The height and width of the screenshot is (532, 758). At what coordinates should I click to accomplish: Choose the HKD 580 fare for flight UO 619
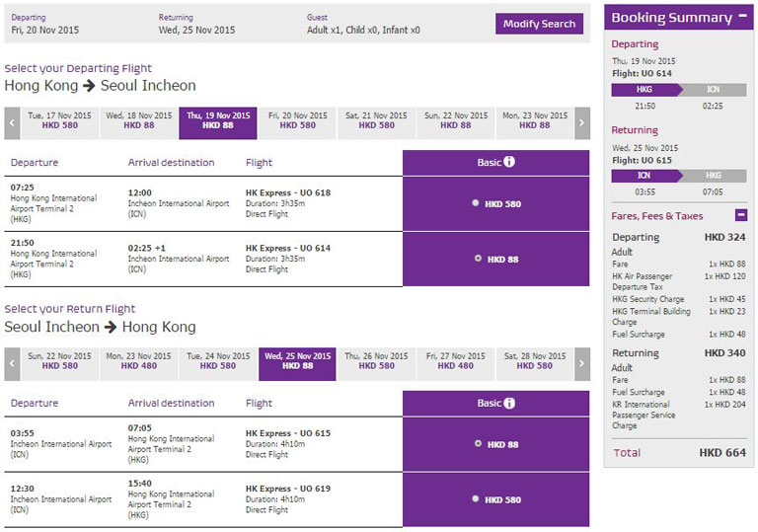click(x=476, y=499)
